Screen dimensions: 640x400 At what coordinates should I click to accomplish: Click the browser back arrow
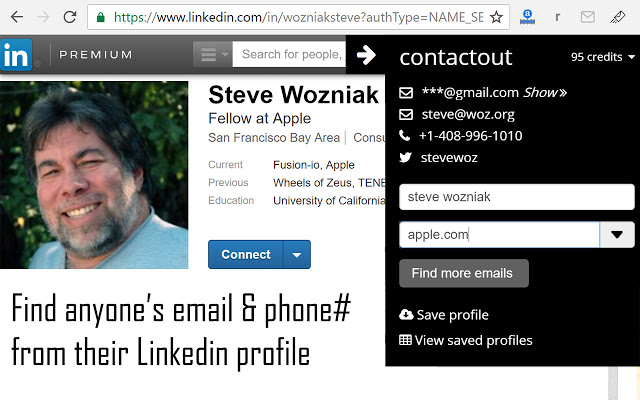15,17
